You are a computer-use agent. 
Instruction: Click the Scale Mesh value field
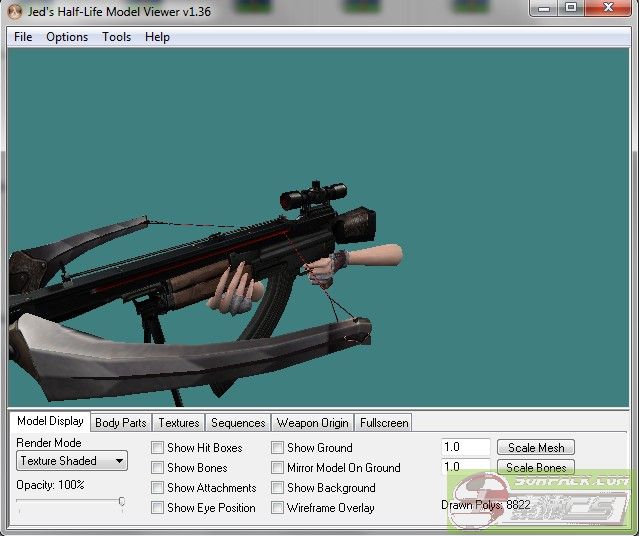click(x=466, y=448)
